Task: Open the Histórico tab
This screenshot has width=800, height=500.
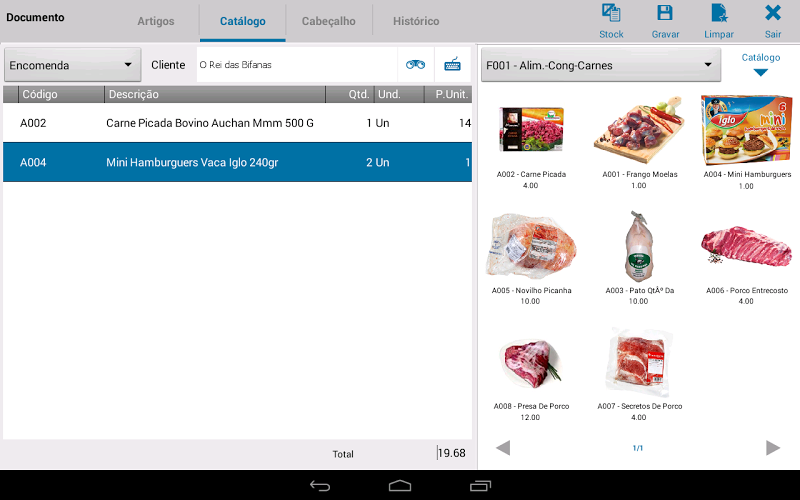Action: pyautogui.click(x=416, y=21)
